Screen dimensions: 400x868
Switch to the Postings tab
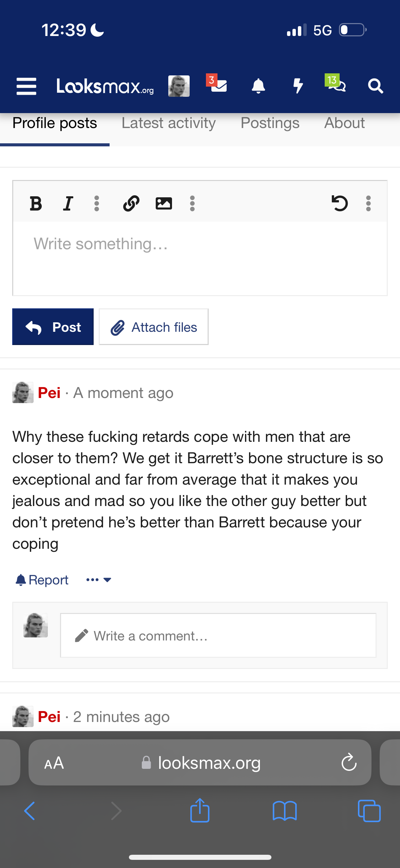pyautogui.click(x=270, y=123)
